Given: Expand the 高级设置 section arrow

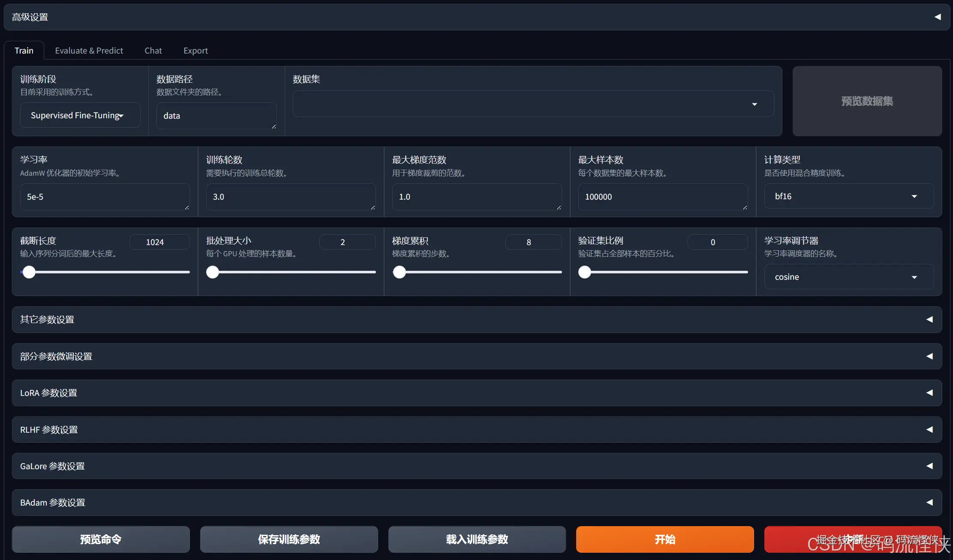Looking at the screenshot, I should tap(938, 17).
